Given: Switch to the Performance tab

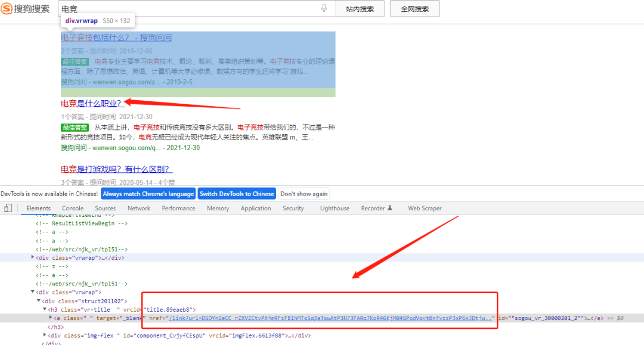Looking at the screenshot, I should [179, 209].
